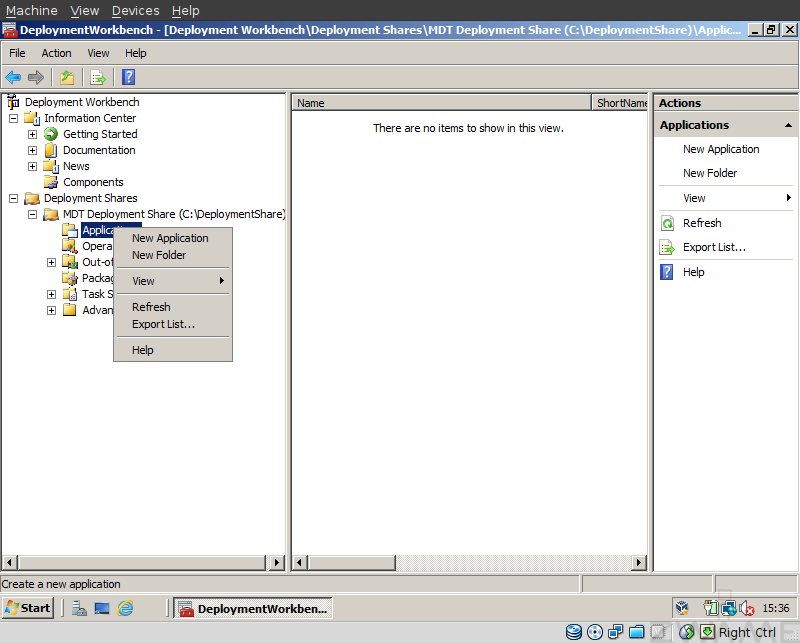The height and width of the screenshot is (643, 800).
Task: Collapse the Information Center node
Action: click(14, 118)
